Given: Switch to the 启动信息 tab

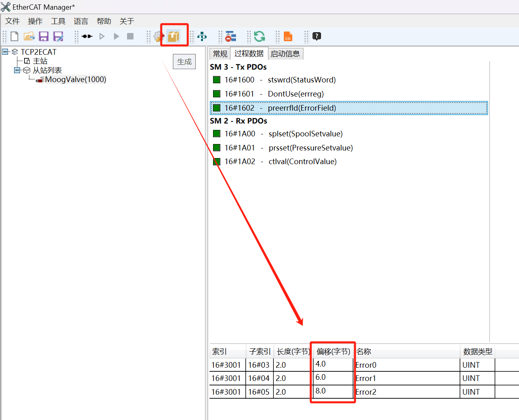Looking at the screenshot, I should [285, 54].
